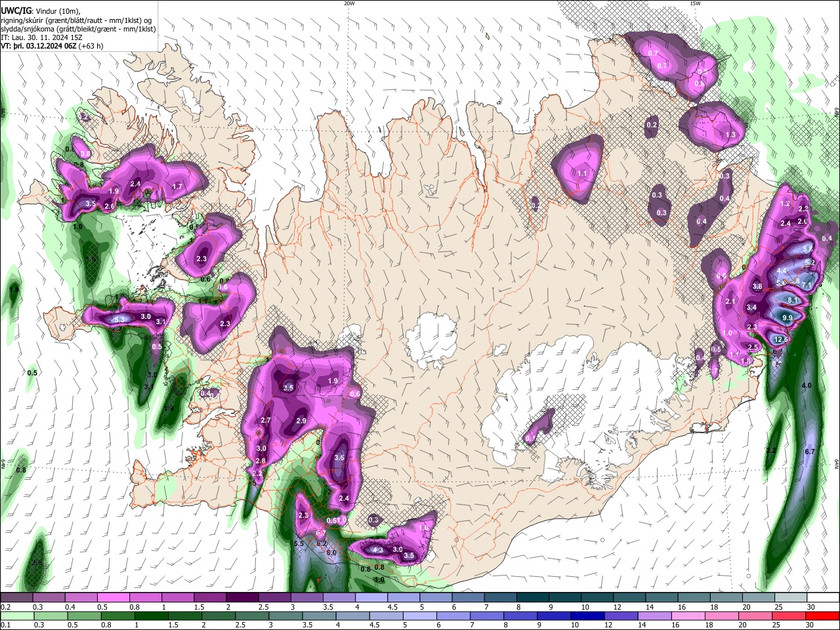Click the '4.5' label on the upper legend
The width and height of the screenshot is (840, 630).
393,607
